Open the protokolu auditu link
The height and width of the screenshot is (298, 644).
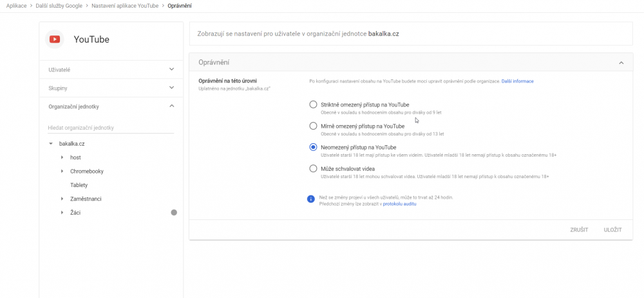400,204
